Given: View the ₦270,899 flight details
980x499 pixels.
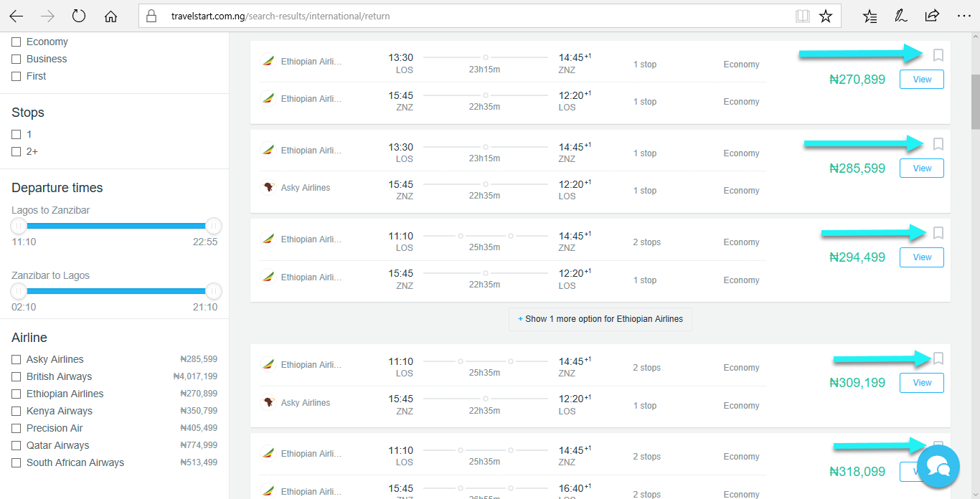Looking at the screenshot, I should pyautogui.click(x=922, y=80).
